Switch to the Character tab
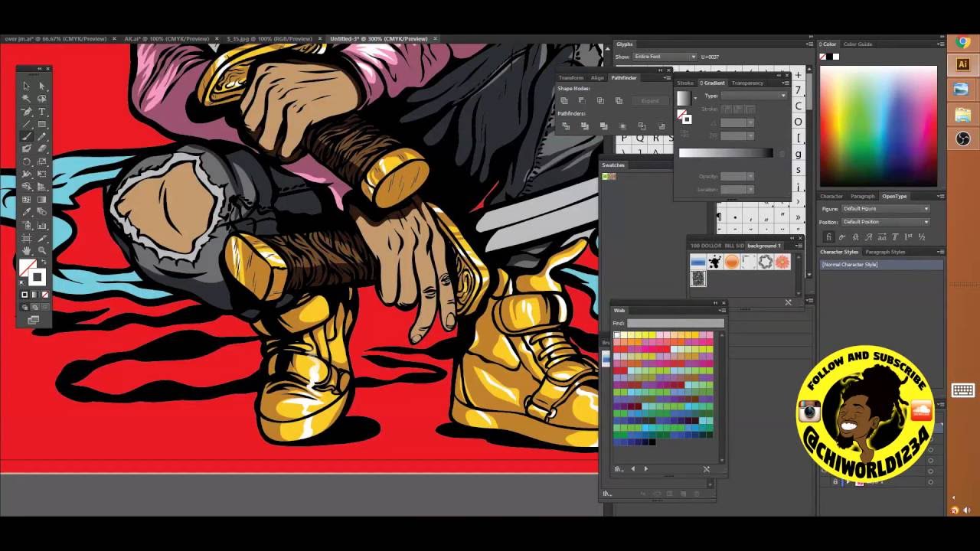This screenshot has width=980, height=551. pyautogui.click(x=831, y=197)
